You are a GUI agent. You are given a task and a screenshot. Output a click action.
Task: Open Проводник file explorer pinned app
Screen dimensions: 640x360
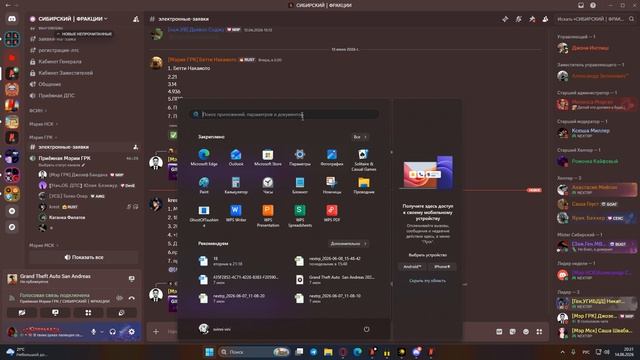363,185
